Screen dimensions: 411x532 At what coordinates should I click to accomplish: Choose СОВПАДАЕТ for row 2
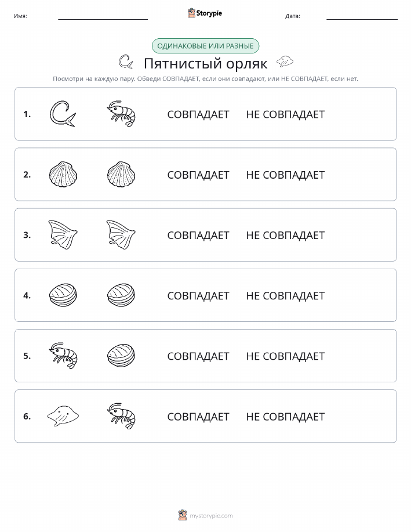198,175
